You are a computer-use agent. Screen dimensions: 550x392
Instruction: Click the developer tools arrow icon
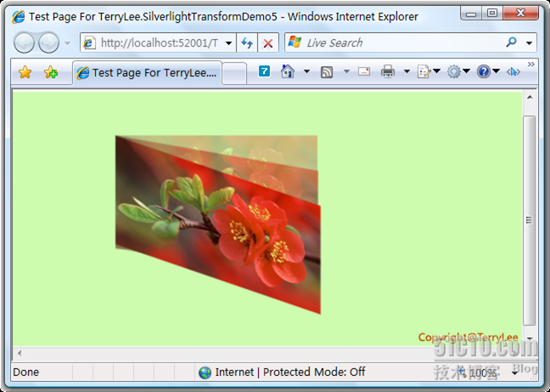(x=514, y=72)
